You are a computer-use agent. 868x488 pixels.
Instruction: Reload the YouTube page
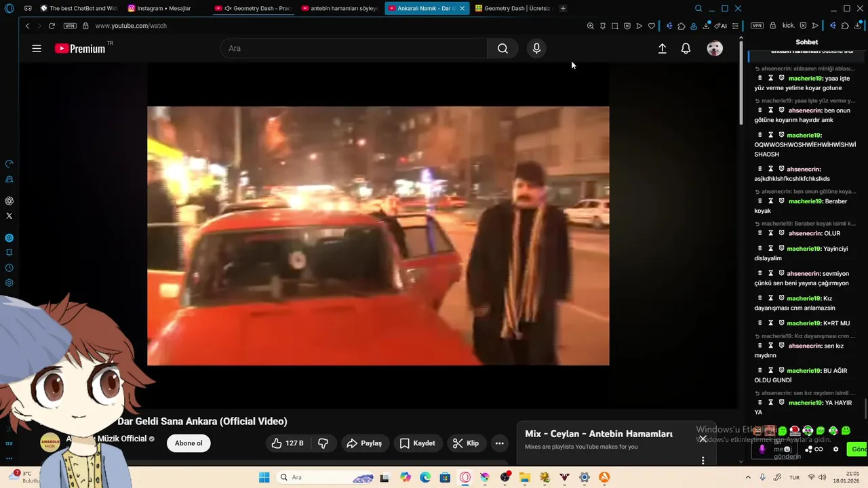point(52,26)
